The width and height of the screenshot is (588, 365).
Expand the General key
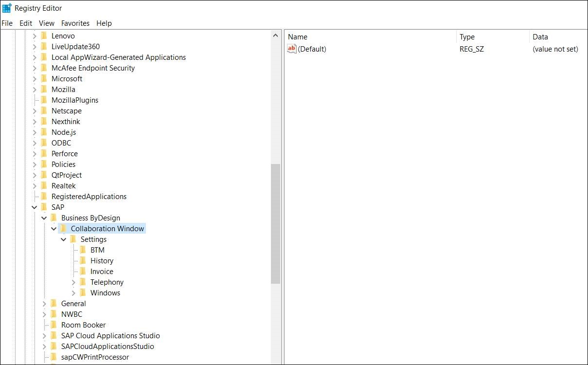(44, 303)
